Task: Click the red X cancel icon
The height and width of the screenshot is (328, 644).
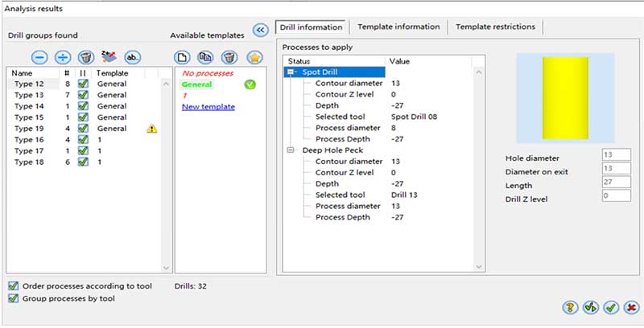Action: click(631, 307)
